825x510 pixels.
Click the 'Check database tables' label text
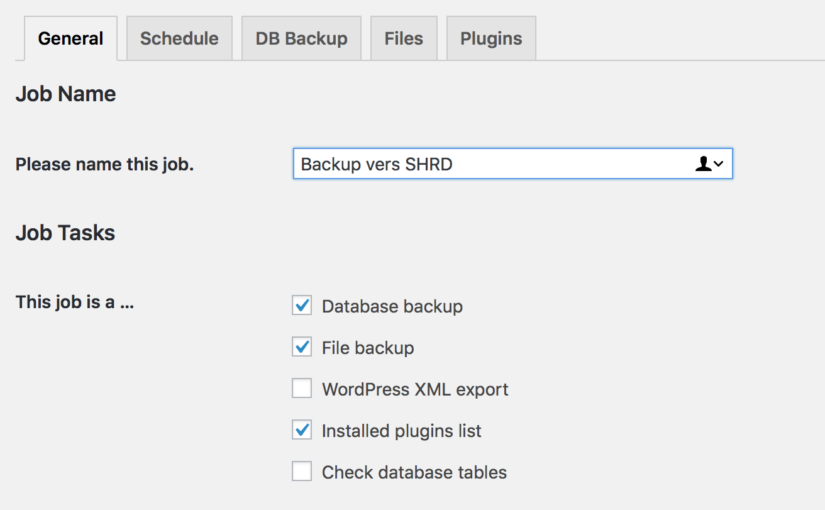click(x=414, y=472)
